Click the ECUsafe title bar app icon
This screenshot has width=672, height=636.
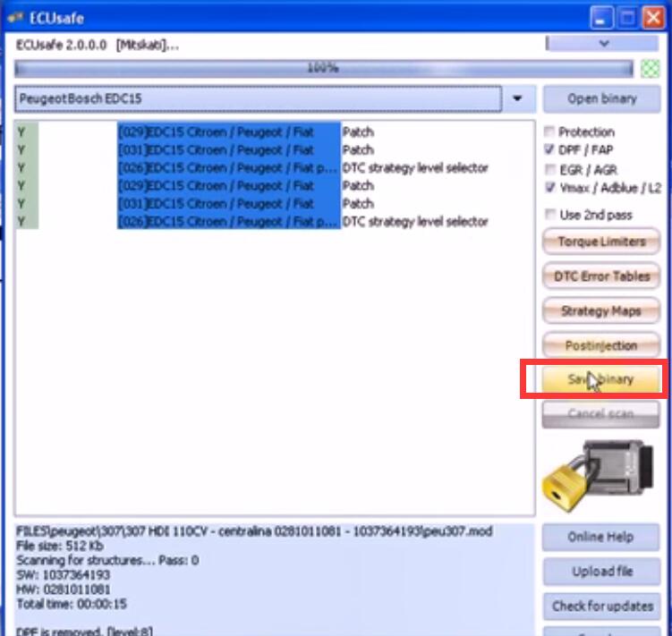16,18
